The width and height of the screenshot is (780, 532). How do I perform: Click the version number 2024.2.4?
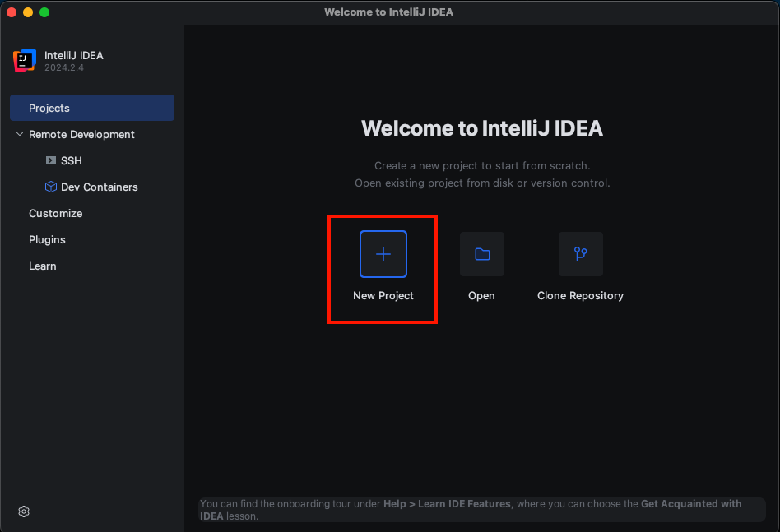click(64, 67)
